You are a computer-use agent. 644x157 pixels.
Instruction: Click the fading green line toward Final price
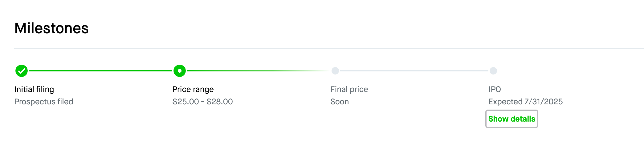coord(258,71)
